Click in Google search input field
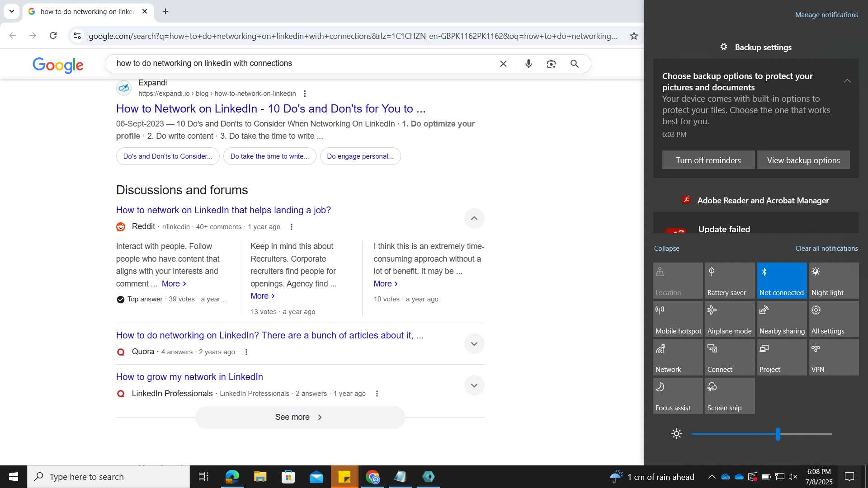 (x=303, y=64)
